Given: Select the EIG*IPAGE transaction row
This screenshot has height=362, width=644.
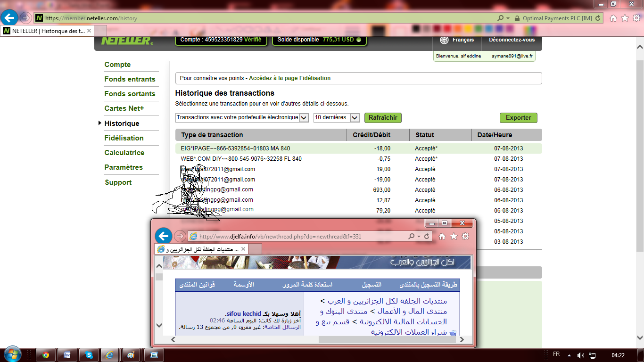Looking at the screenshot, I should (358, 148).
